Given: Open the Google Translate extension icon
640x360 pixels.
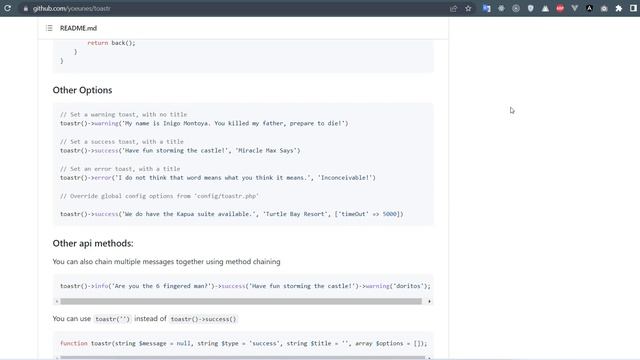Looking at the screenshot, I should (x=487, y=9).
